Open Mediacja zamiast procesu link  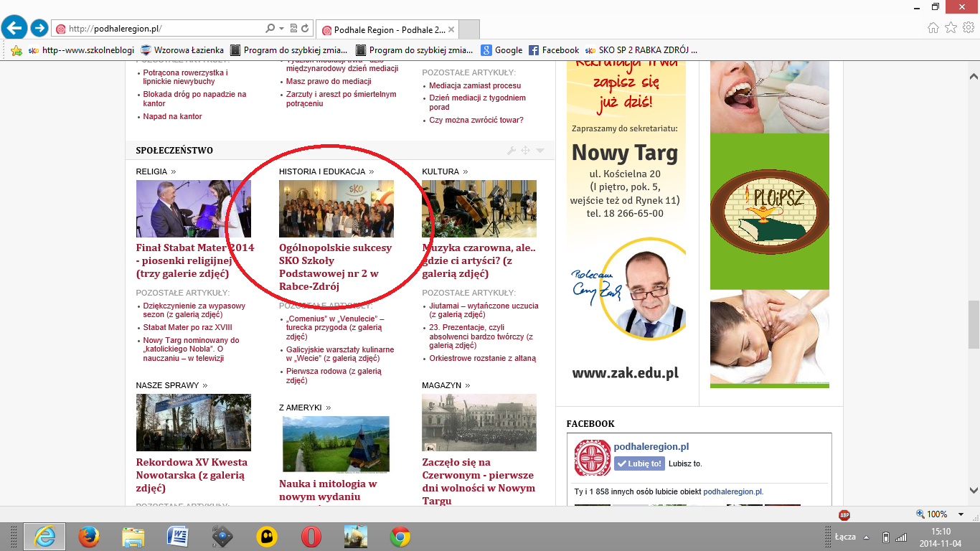point(475,85)
